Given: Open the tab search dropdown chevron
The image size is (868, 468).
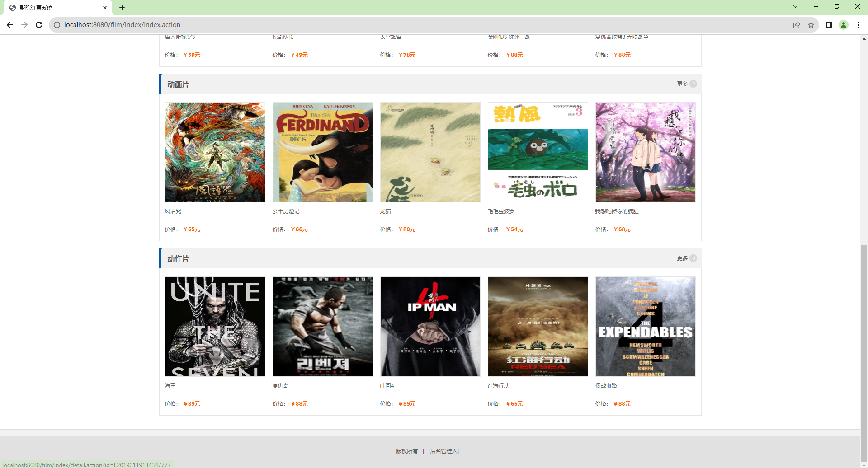Looking at the screenshot, I should tap(795, 6).
